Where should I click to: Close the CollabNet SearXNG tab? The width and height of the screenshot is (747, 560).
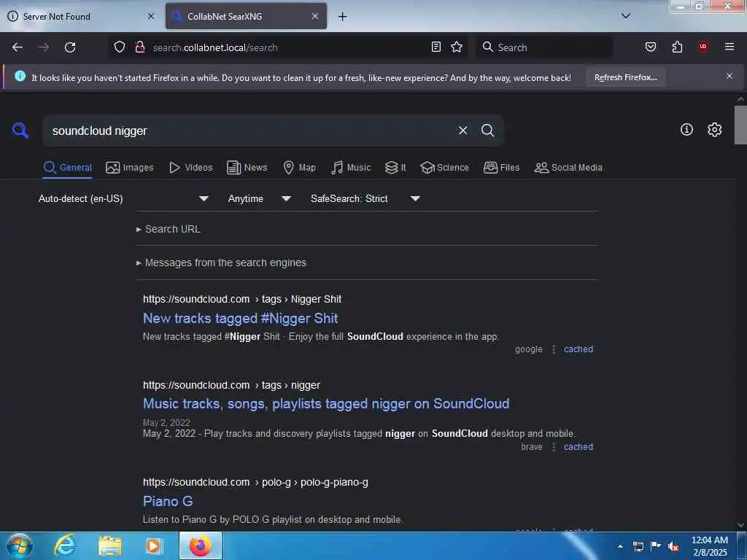tap(315, 16)
